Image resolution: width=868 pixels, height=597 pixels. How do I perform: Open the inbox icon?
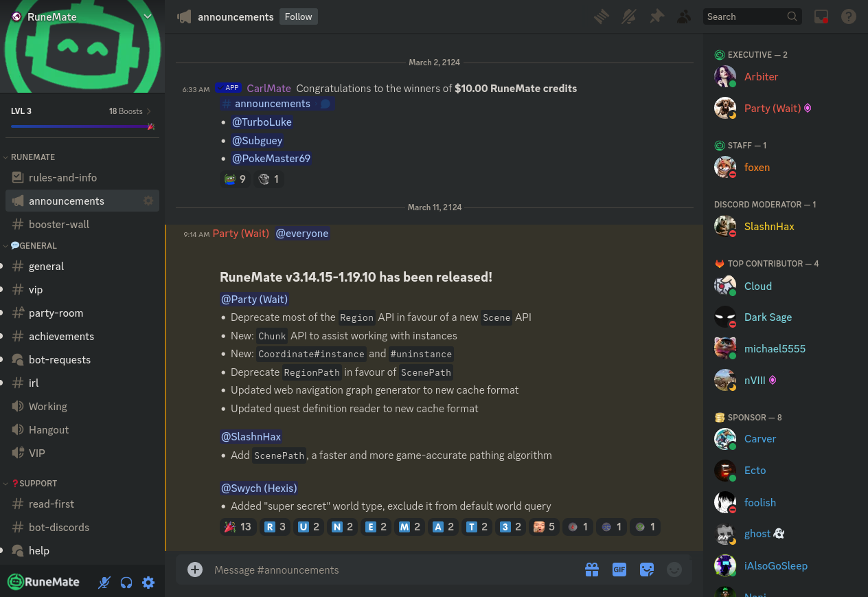tap(821, 16)
